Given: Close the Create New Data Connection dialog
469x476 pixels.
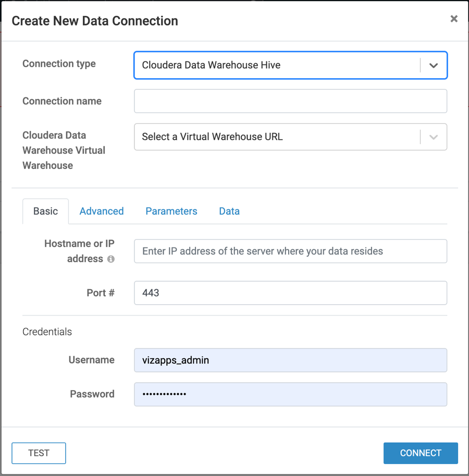Looking at the screenshot, I should (454, 19).
